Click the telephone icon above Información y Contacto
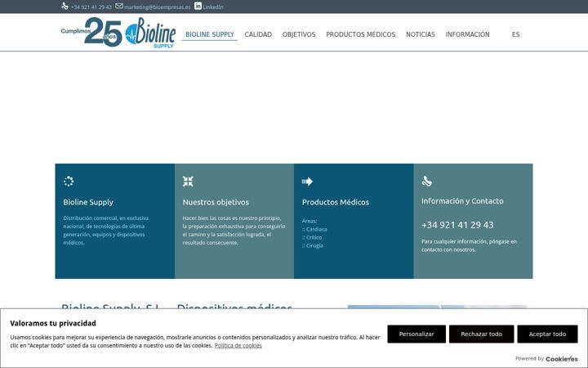588x368 pixels. [427, 181]
